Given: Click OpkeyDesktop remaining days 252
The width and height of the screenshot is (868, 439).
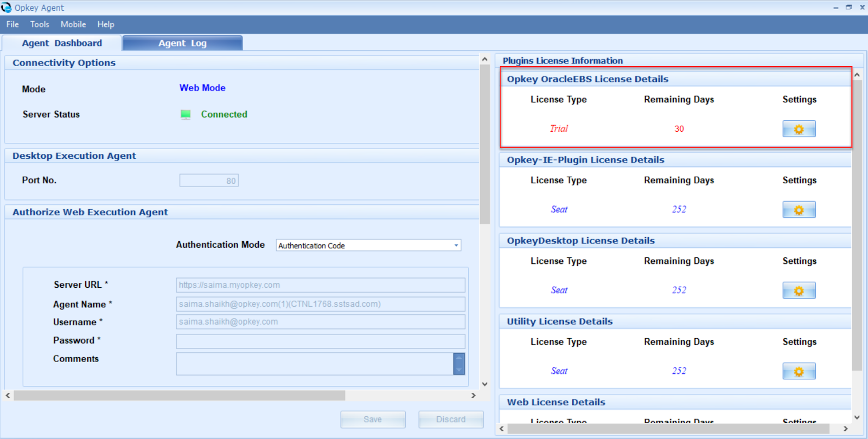Looking at the screenshot, I should [x=679, y=290].
